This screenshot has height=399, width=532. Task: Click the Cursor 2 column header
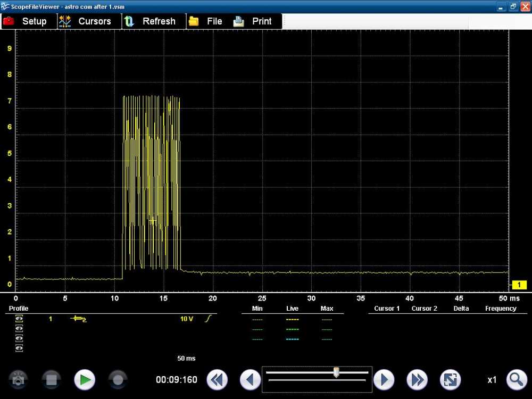click(x=424, y=309)
